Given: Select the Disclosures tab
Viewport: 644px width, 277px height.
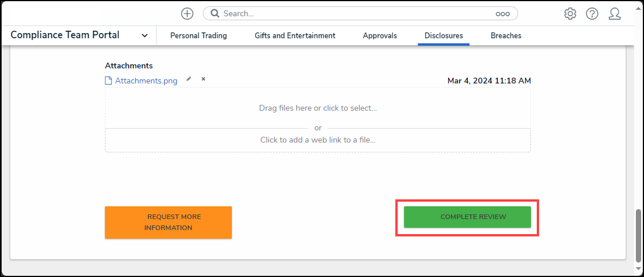Looking at the screenshot, I should pos(443,35).
